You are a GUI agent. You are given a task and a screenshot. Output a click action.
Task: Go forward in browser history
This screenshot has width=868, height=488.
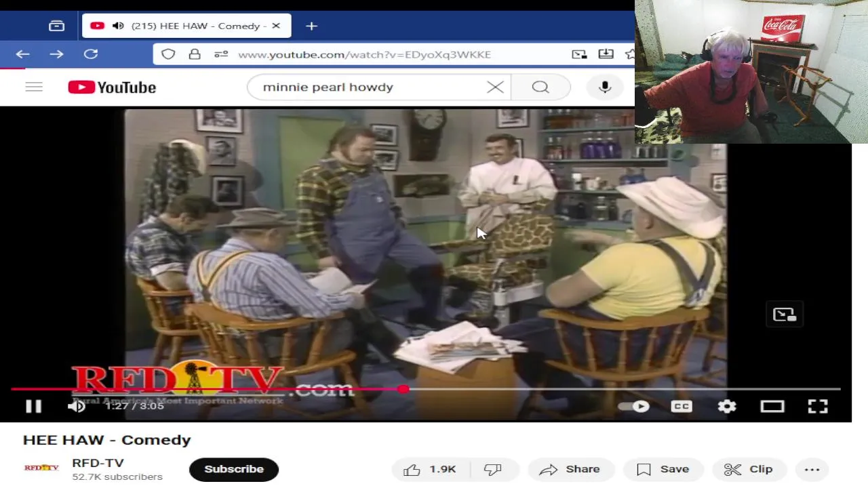56,54
